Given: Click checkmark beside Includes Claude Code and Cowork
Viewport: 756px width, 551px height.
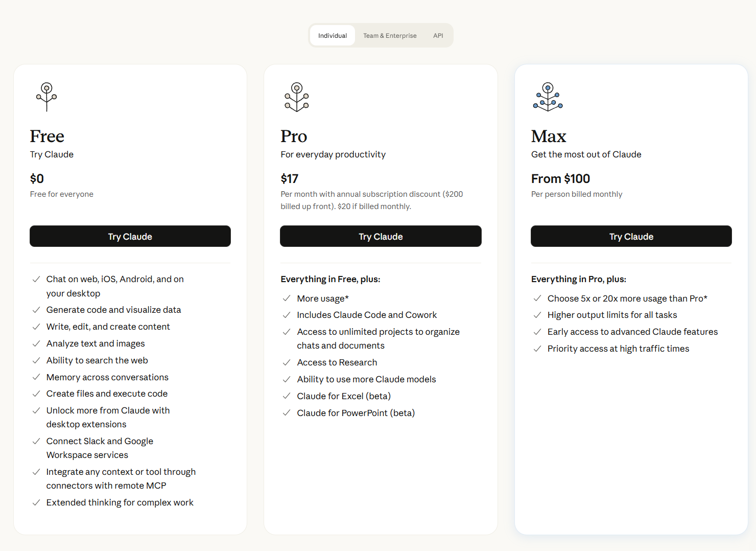Looking at the screenshot, I should (287, 315).
